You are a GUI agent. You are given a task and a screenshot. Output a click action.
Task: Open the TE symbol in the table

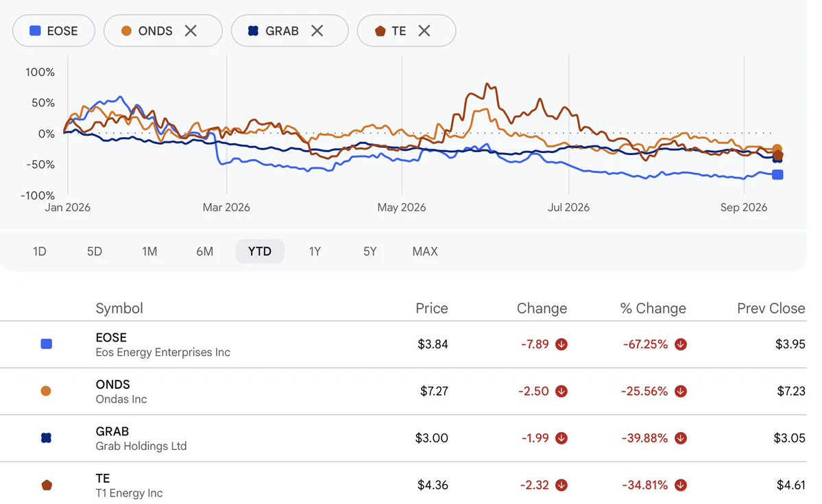103,479
